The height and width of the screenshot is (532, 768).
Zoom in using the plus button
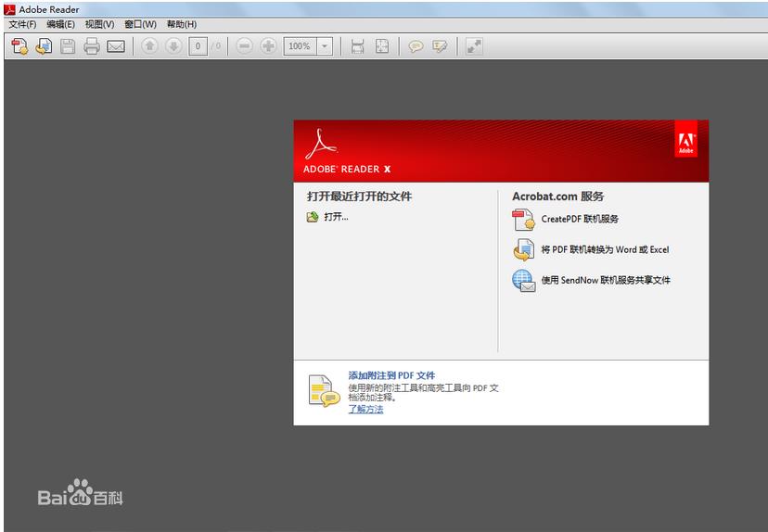(268, 46)
